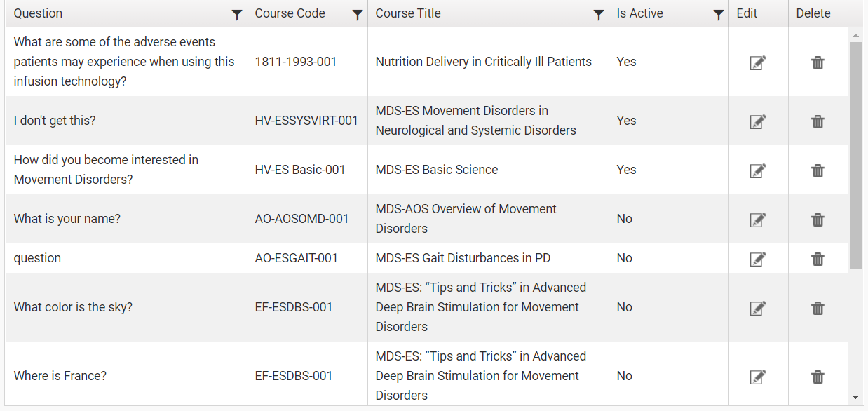Open the Question column filter
The height and width of the screenshot is (411, 868).
point(237,15)
